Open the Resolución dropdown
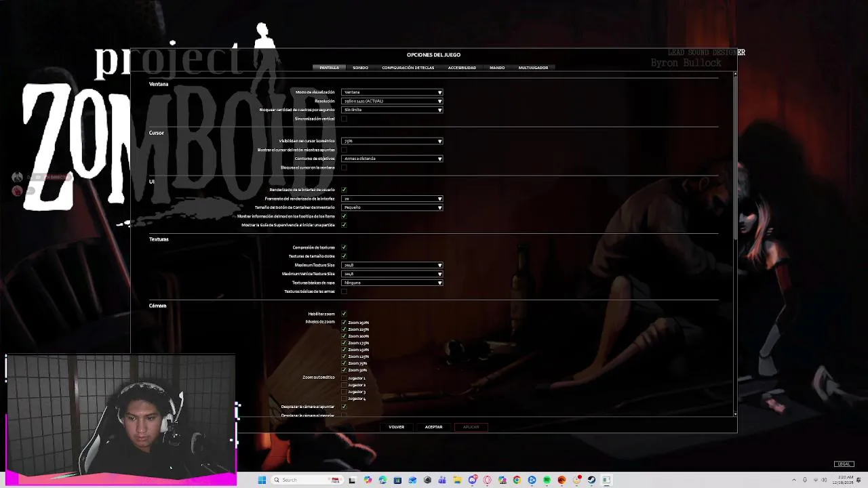 [x=392, y=101]
